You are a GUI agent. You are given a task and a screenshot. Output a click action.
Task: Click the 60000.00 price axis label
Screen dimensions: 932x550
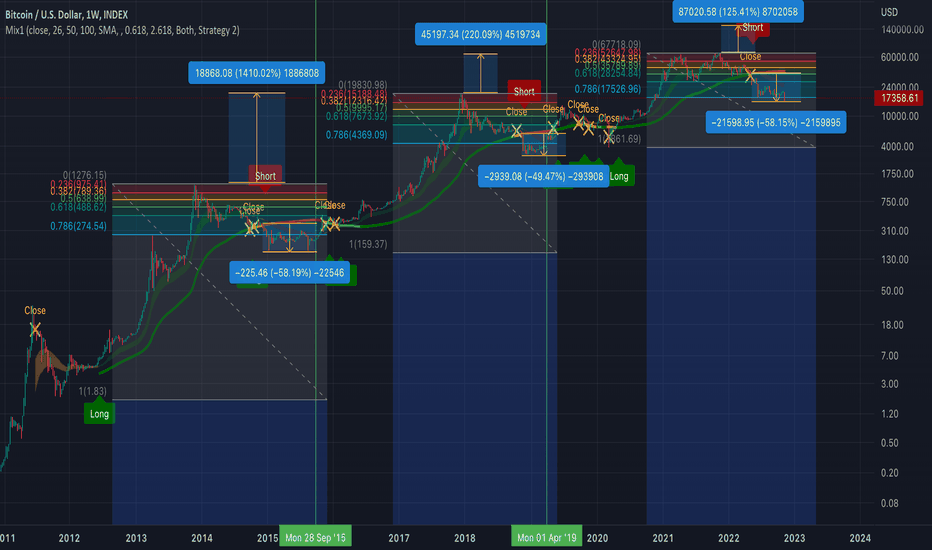point(900,57)
